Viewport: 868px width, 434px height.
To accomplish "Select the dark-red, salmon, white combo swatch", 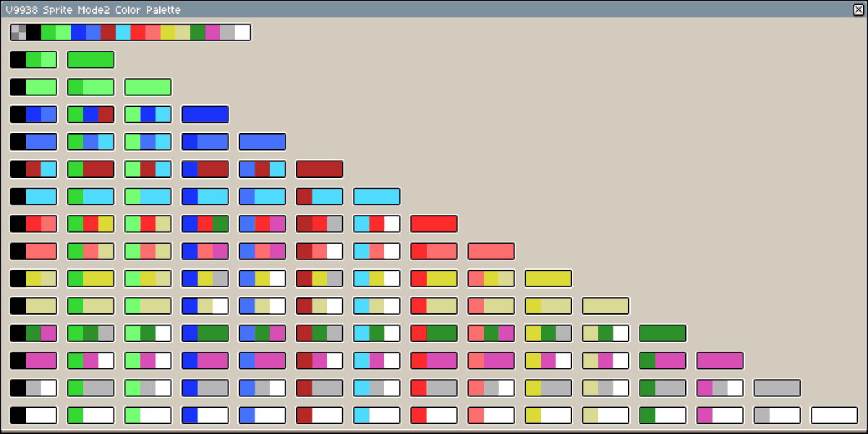I will 319,252.
